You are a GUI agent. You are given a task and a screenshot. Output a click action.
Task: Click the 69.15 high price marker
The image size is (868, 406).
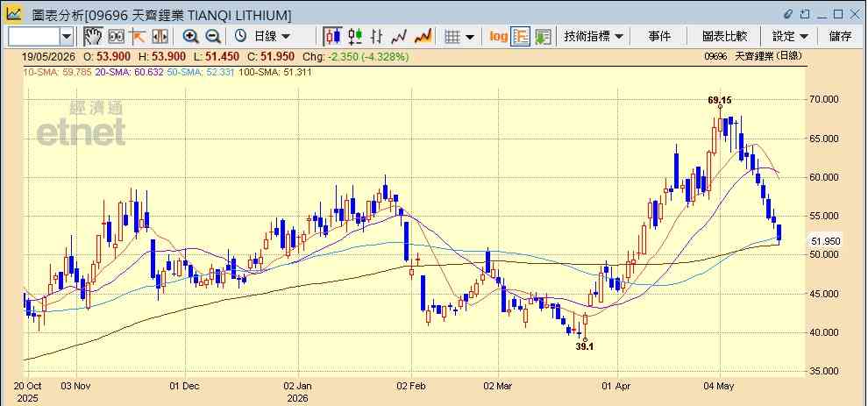tap(720, 100)
